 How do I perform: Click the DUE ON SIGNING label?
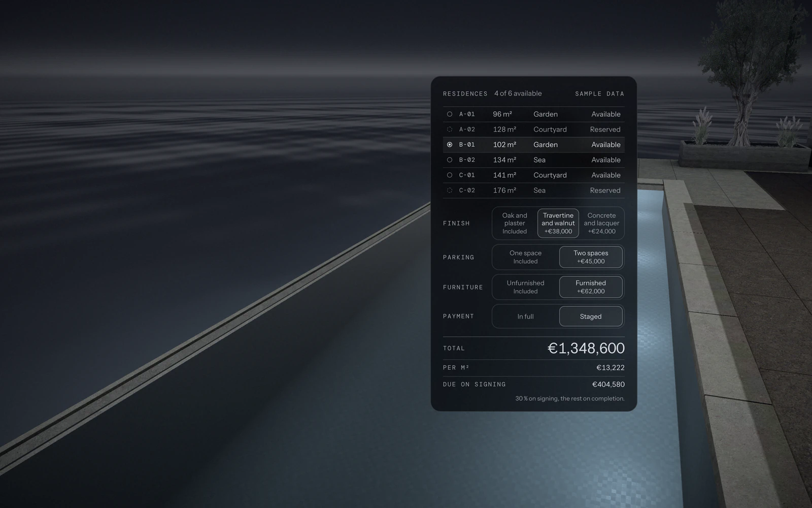tap(475, 385)
